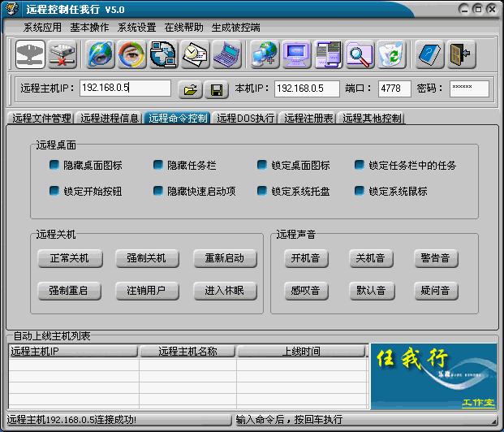Click the magnifying glass search icon
Screen dimensions: 504x432
coord(360,54)
